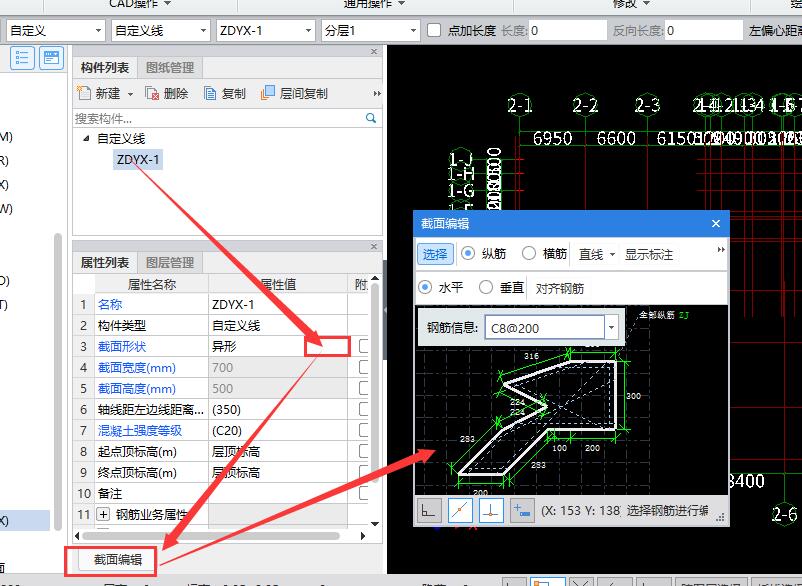Click the search magnifier in component search
This screenshot has width=802, height=586.
pyautogui.click(x=371, y=118)
